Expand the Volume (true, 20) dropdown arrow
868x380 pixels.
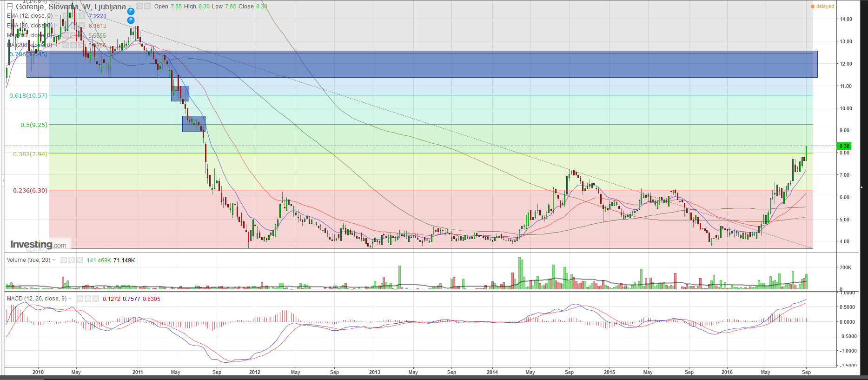pyautogui.click(x=54, y=260)
